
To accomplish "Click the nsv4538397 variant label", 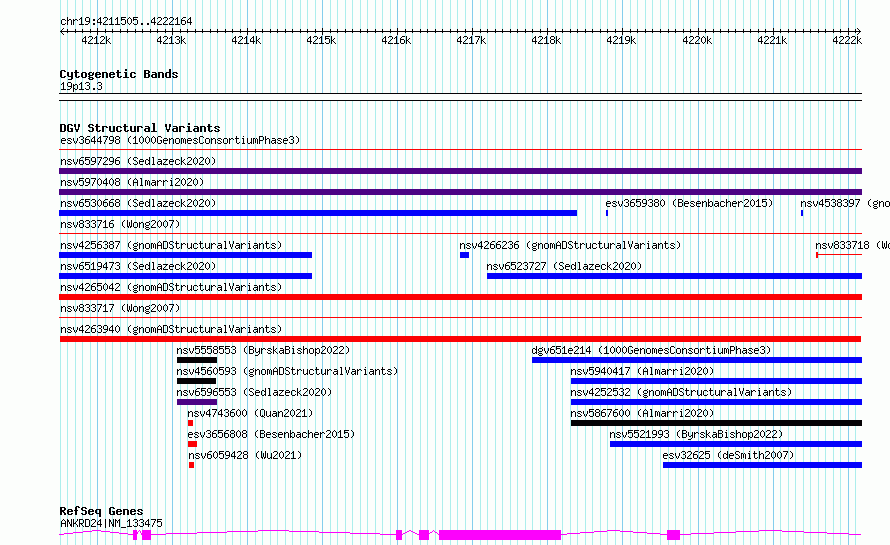I will [845, 203].
